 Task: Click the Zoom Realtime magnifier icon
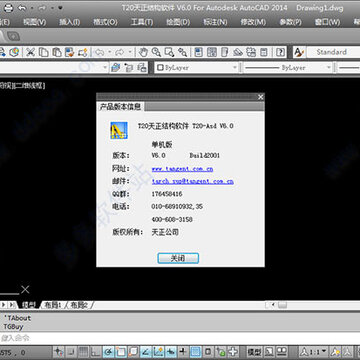[x=156, y=52]
